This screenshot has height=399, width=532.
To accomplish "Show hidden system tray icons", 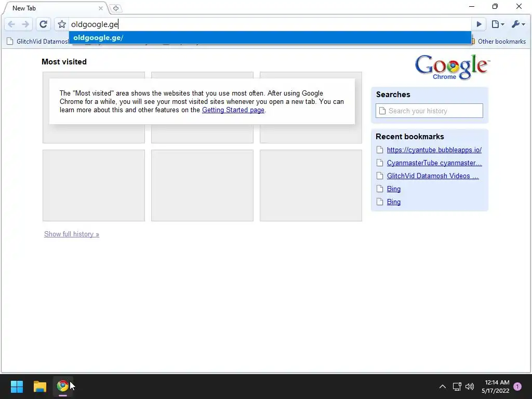I will pos(443,387).
